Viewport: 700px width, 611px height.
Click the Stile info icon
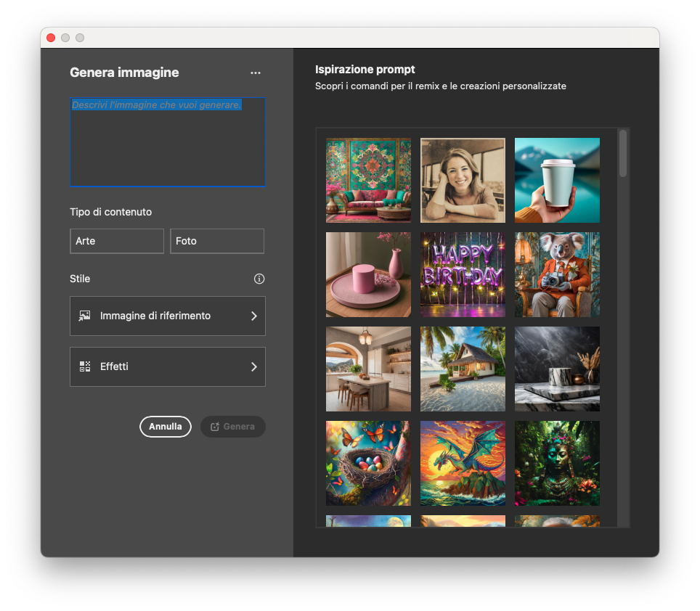tap(259, 279)
